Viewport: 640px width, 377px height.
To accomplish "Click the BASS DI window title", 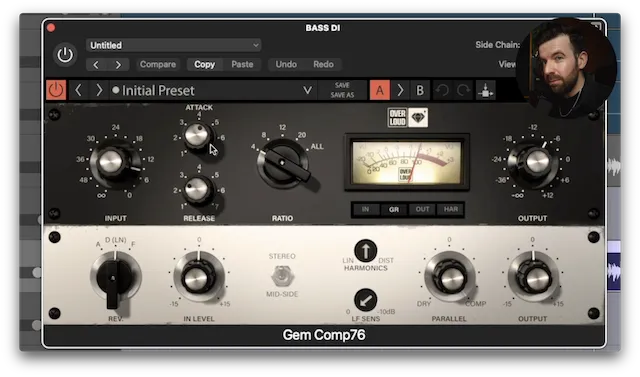I will [x=323, y=28].
